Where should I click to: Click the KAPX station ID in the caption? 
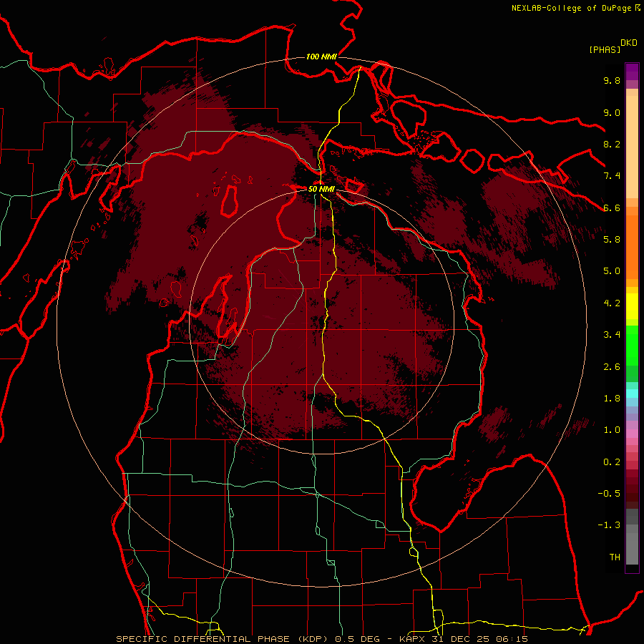413,639
